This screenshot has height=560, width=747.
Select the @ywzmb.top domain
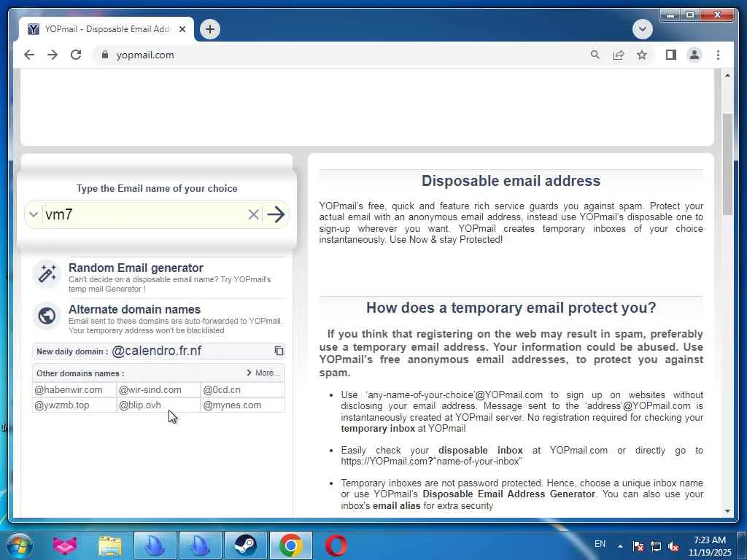pyautogui.click(x=62, y=405)
